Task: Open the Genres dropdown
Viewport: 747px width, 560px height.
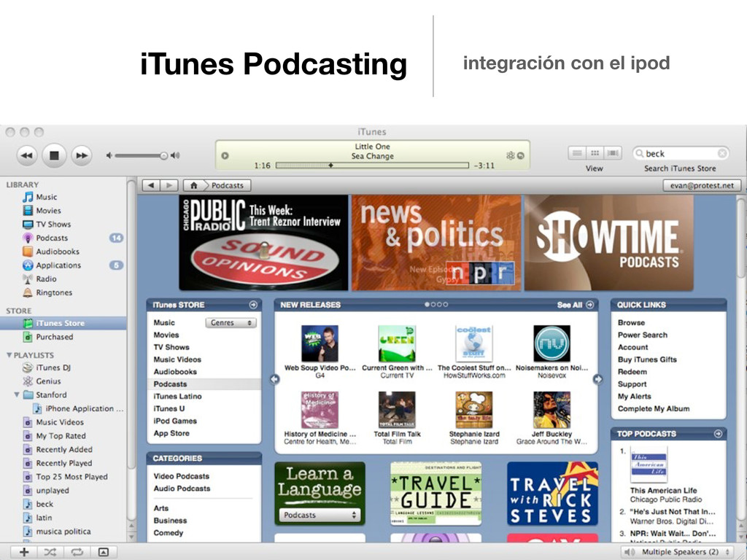Action: (x=231, y=323)
